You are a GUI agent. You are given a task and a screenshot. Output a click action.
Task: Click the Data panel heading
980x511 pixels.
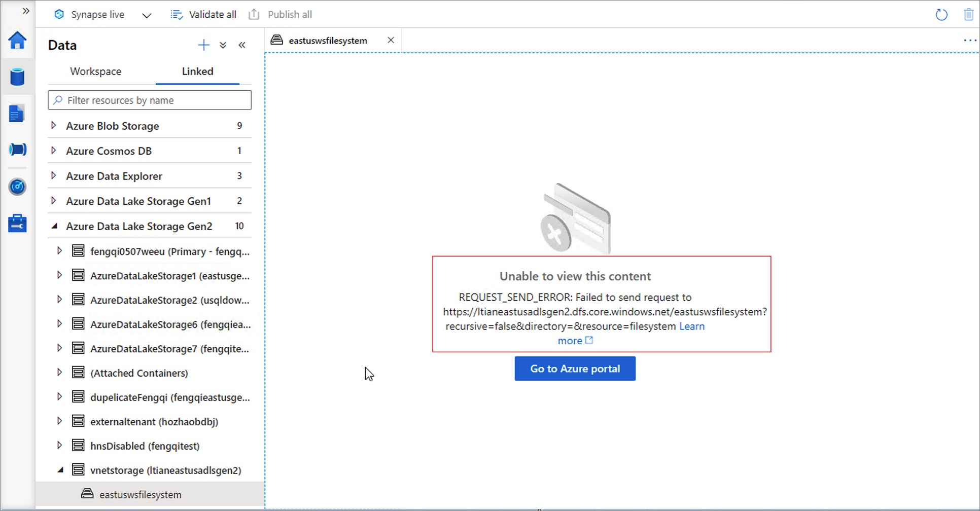(x=62, y=45)
